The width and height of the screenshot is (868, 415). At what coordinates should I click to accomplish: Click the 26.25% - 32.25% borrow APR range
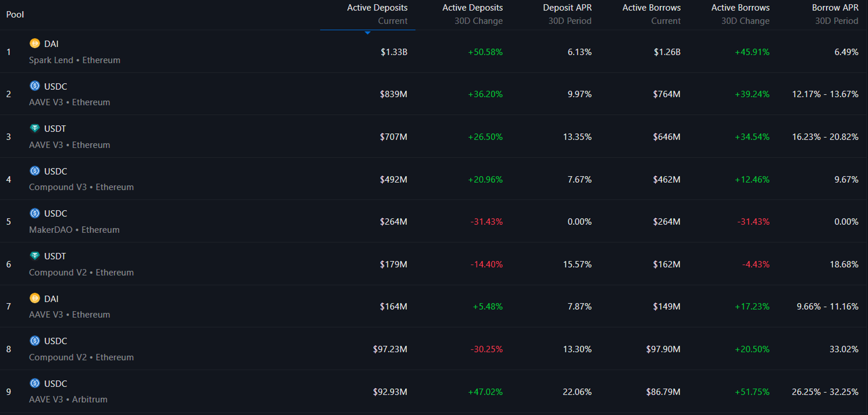tap(825, 392)
